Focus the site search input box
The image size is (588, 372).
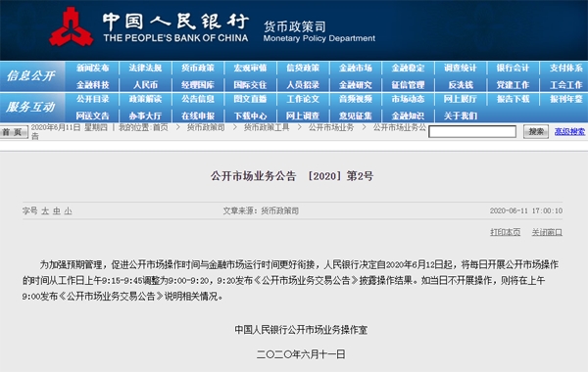[x=472, y=131]
